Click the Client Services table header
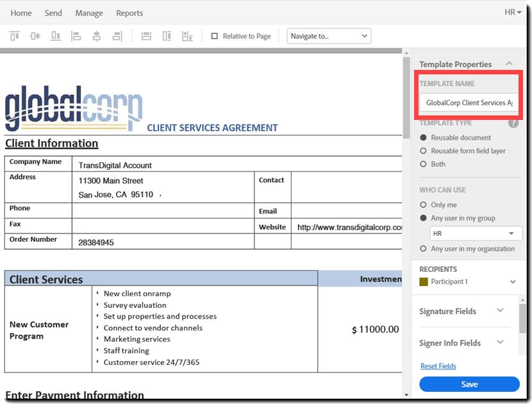This screenshot has height=404, width=532. pos(161,278)
